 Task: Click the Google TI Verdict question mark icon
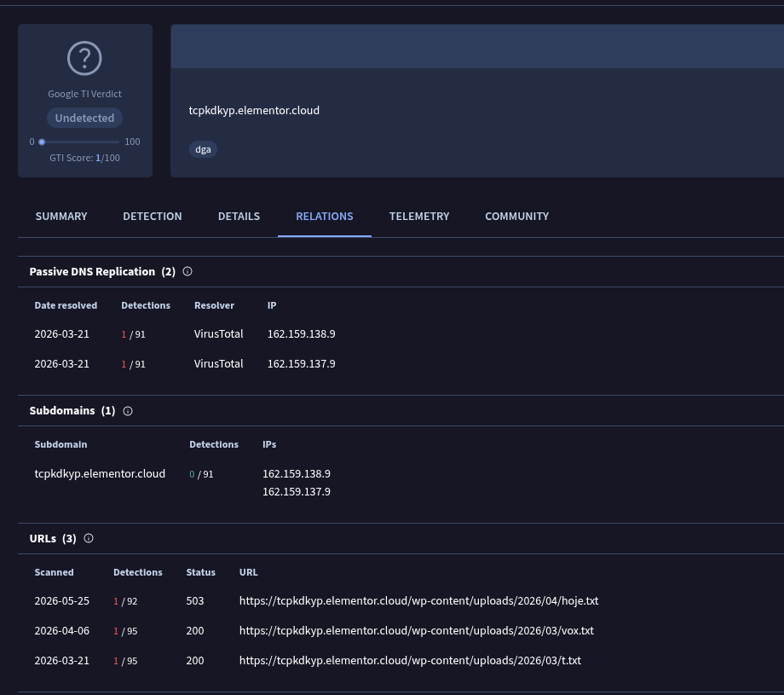pos(84,59)
